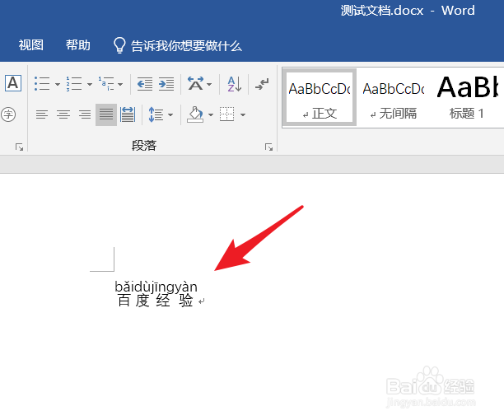Apply multilevel list formatting
The height and width of the screenshot is (420, 504).
(106, 83)
